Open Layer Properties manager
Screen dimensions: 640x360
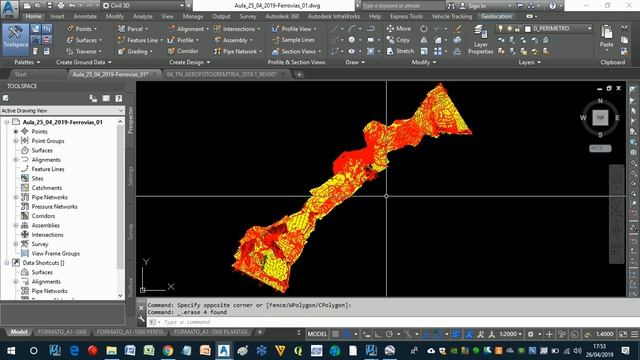[x=480, y=40]
